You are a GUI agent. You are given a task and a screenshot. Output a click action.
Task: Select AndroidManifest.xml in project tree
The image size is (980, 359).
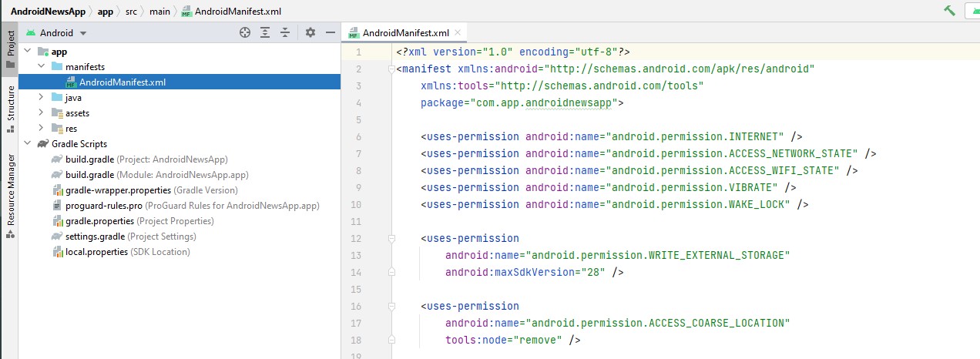point(180,82)
